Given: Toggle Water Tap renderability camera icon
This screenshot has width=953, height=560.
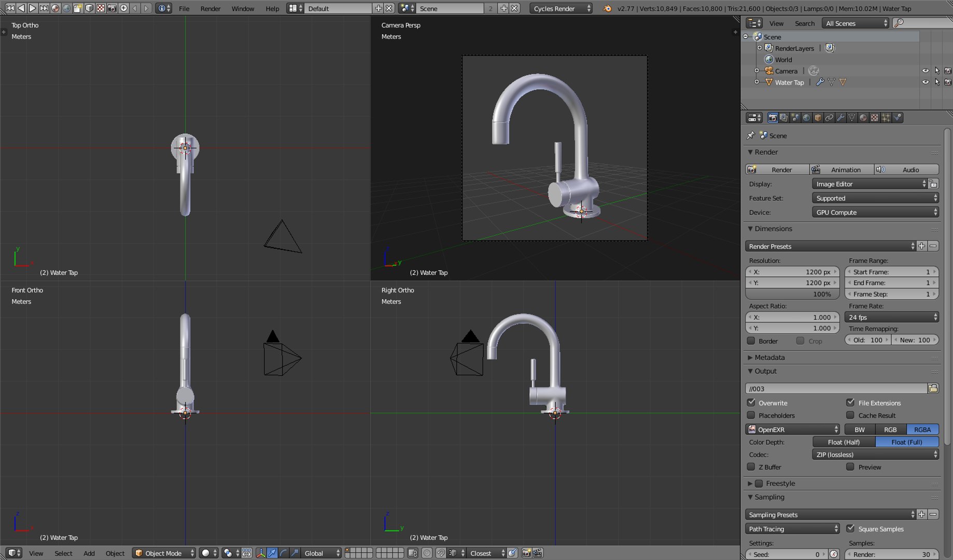Looking at the screenshot, I should point(948,82).
